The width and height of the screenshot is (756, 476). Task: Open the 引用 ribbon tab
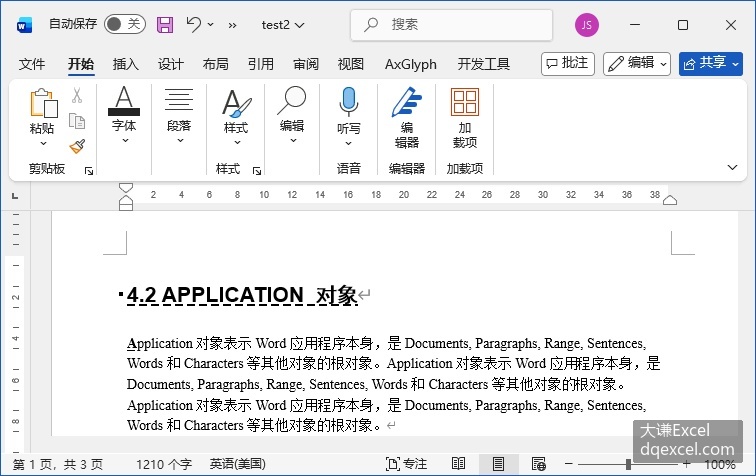(x=260, y=64)
